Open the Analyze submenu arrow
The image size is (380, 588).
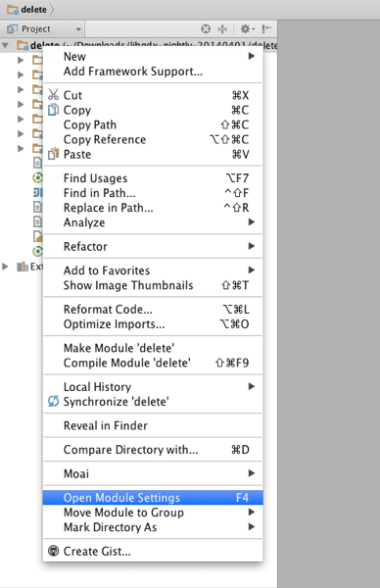pyautogui.click(x=252, y=222)
